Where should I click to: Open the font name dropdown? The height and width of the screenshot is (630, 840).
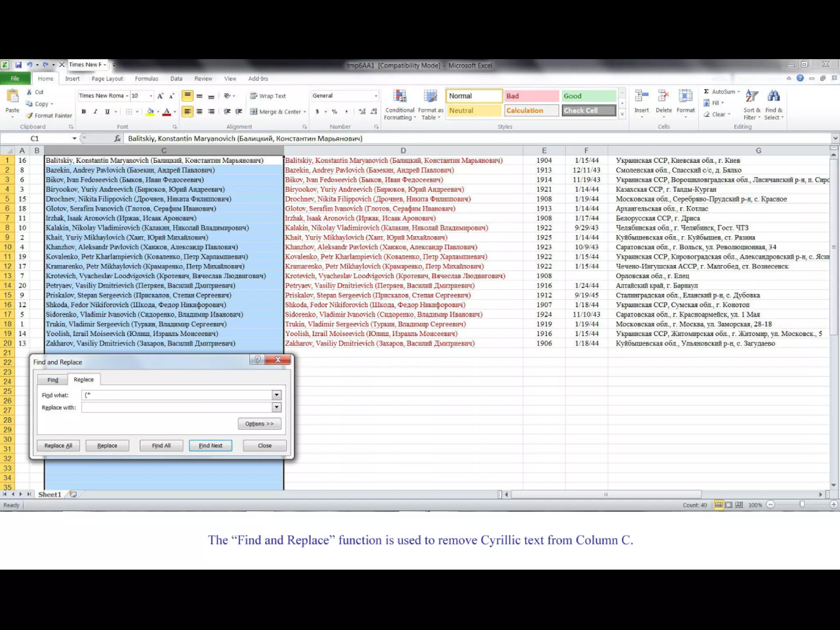tap(127, 96)
